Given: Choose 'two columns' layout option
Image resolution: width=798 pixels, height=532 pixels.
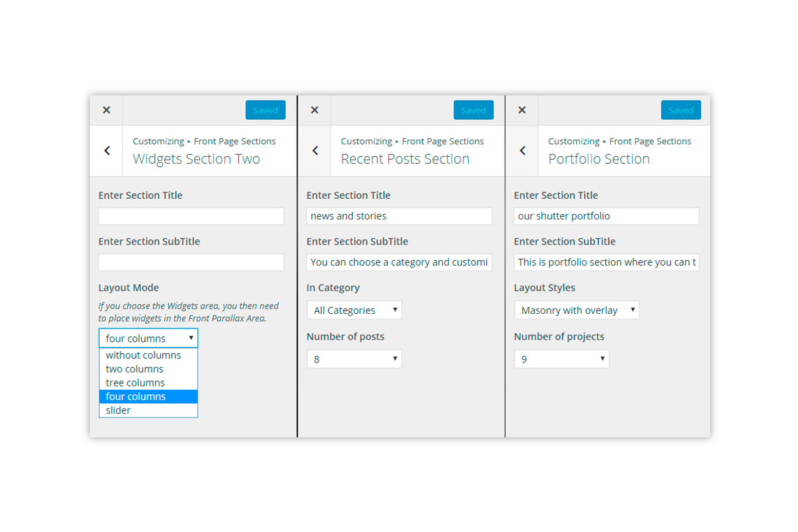Looking at the screenshot, I should 148,369.
